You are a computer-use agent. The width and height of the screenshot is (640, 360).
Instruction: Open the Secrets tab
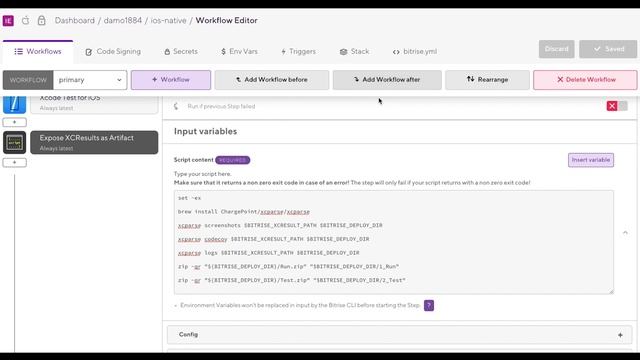pyautogui.click(x=181, y=51)
